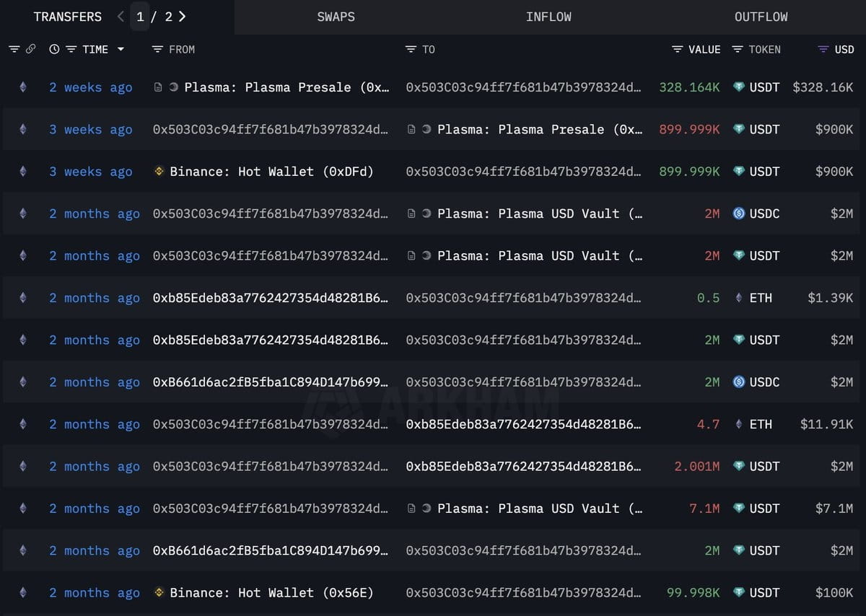Click the 99.998K value
866x616 pixels.
tap(693, 593)
